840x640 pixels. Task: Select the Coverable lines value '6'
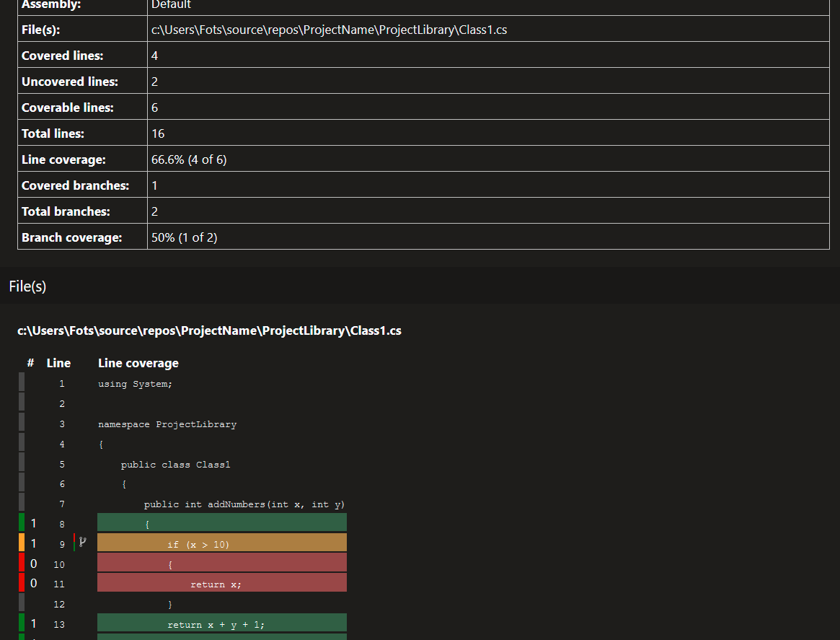click(155, 108)
